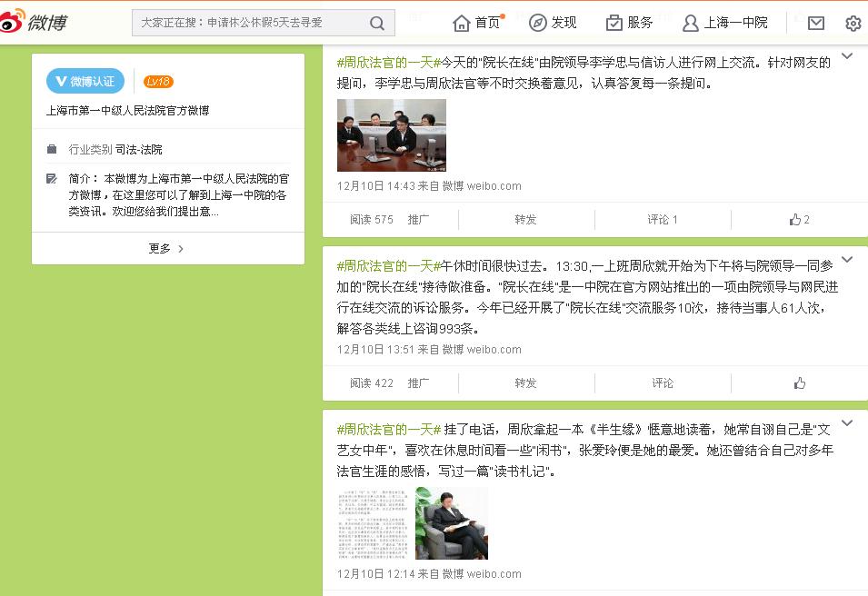Go to 发现 in the top navigation
This screenshot has height=596, width=868.
(564, 23)
